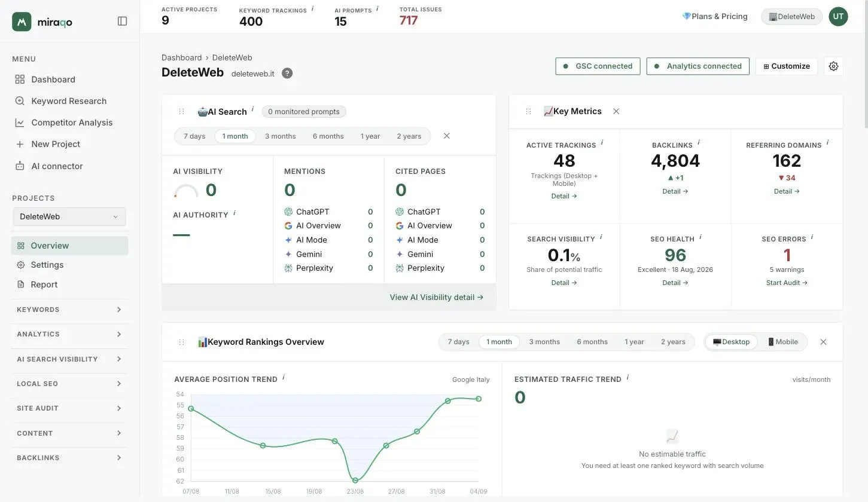The image size is (868, 502).
Task: Click the AI Authority info icon
Action: tap(234, 213)
